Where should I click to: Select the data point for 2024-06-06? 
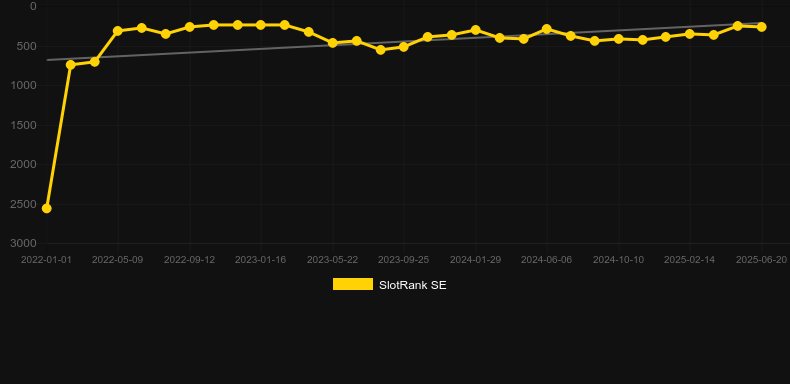547,29
